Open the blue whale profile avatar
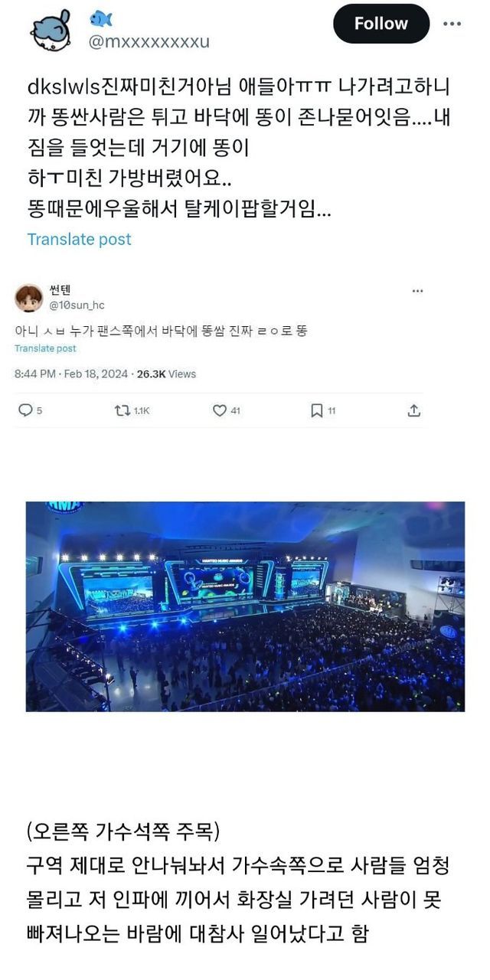 (50, 28)
